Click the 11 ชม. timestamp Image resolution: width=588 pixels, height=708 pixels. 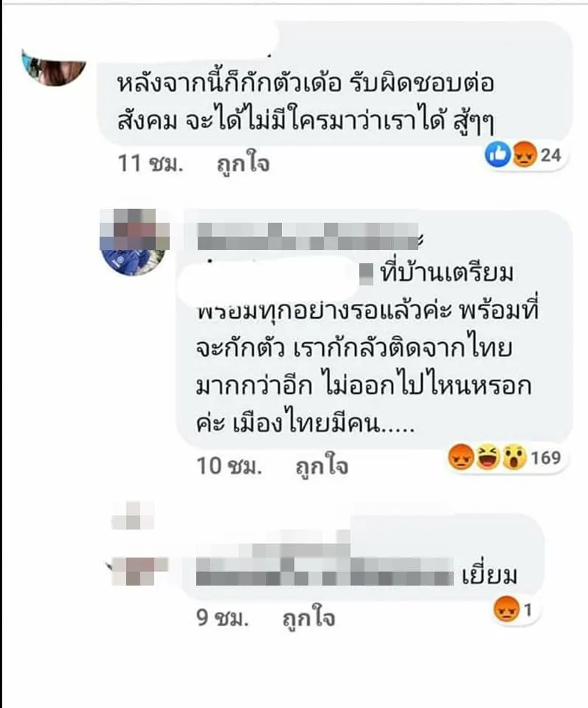point(151,163)
